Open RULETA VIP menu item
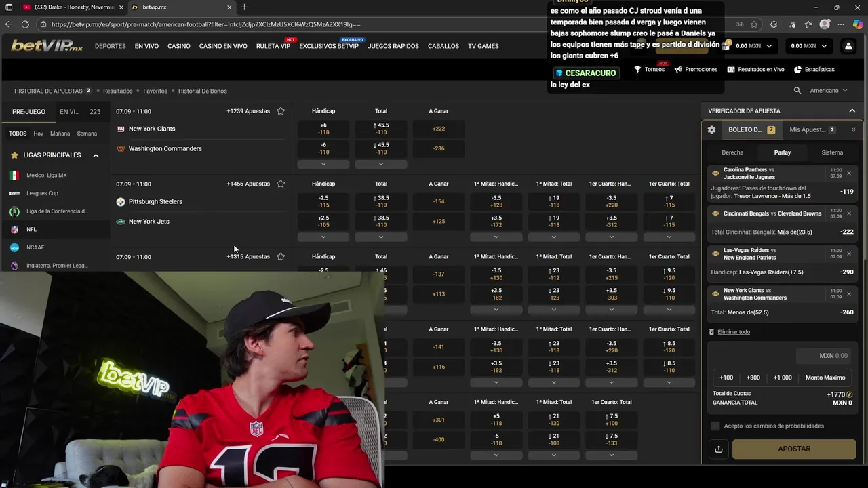This screenshot has width=868, height=488. click(x=273, y=46)
